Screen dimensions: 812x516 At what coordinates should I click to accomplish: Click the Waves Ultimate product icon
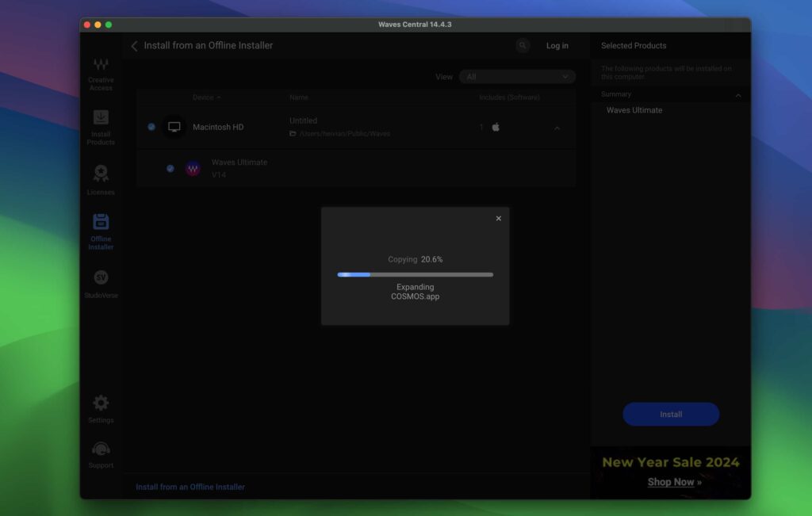point(192,167)
